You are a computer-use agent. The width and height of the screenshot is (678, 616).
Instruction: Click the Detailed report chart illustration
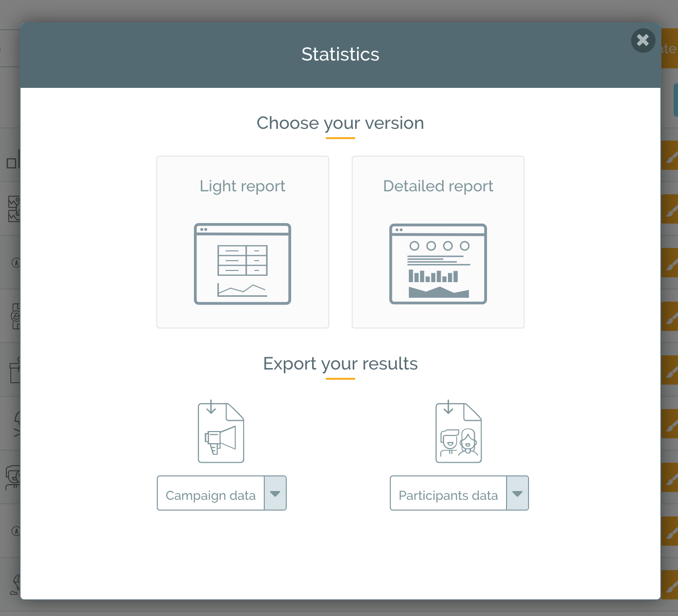click(438, 264)
